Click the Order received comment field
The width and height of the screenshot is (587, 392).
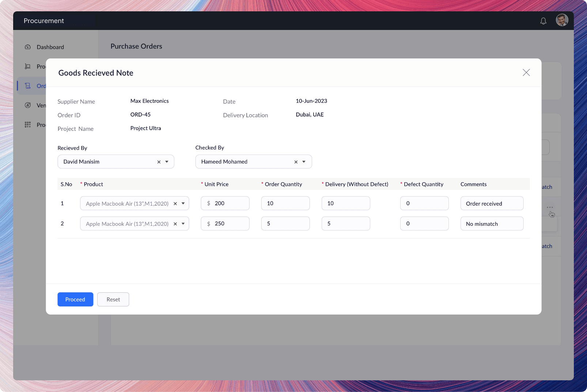492,203
